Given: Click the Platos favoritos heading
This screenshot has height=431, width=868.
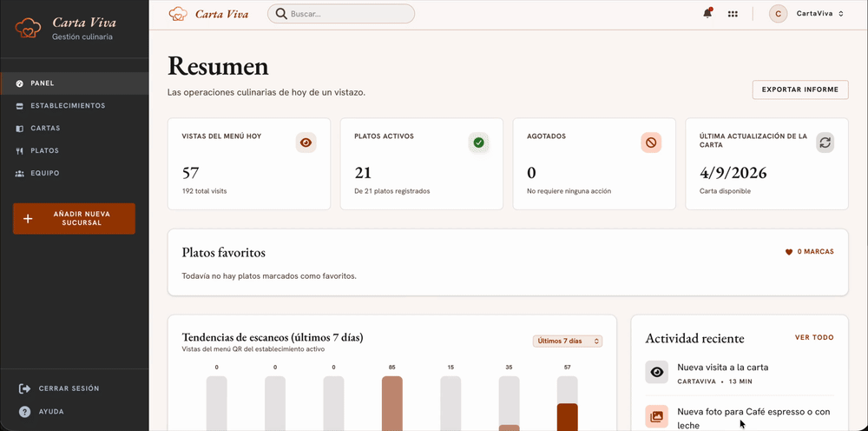Looking at the screenshot, I should click(224, 253).
